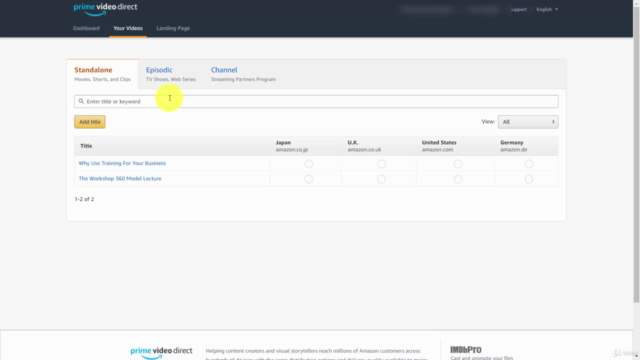The height and width of the screenshot is (360, 640).
Task: Select United States circle for Why Use Training
Action: point(458,164)
